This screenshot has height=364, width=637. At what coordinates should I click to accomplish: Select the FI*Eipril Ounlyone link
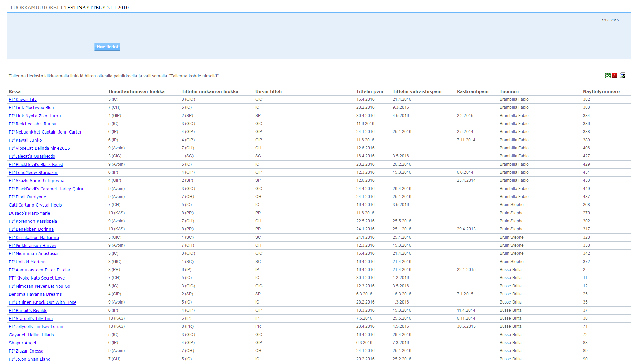coord(27,197)
